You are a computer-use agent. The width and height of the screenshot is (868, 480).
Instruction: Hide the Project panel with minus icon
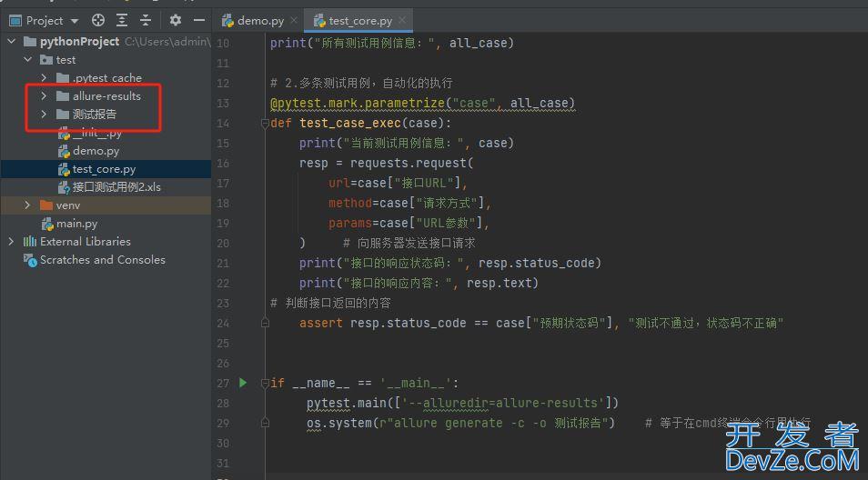(199, 21)
